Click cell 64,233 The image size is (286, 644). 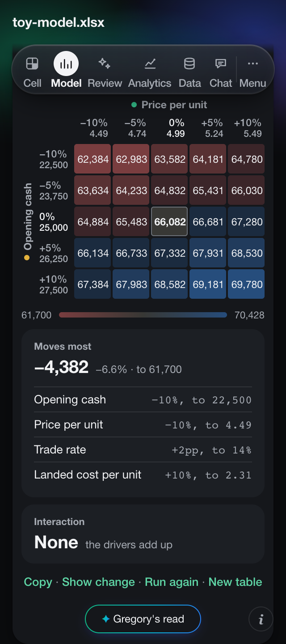tap(131, 190)
